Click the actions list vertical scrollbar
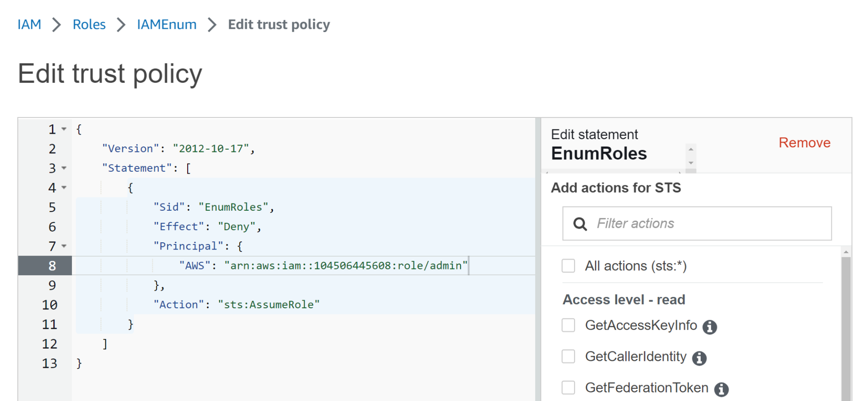The image size is (868, 401). click(x=846, y=326)
